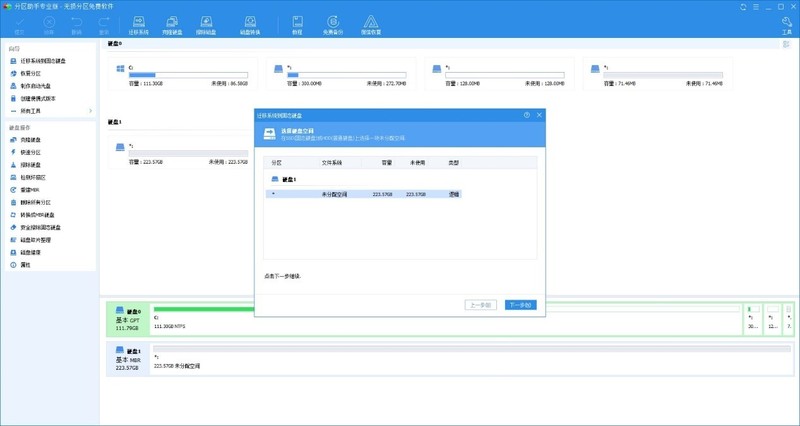Click the 免费备份 toolbar icon
Screen dimensions: 800x426
click(x=332, y=25)
